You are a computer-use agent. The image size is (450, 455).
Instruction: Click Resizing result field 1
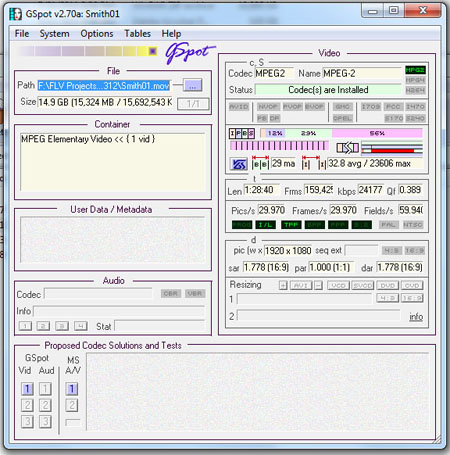(x=304, y=299)
